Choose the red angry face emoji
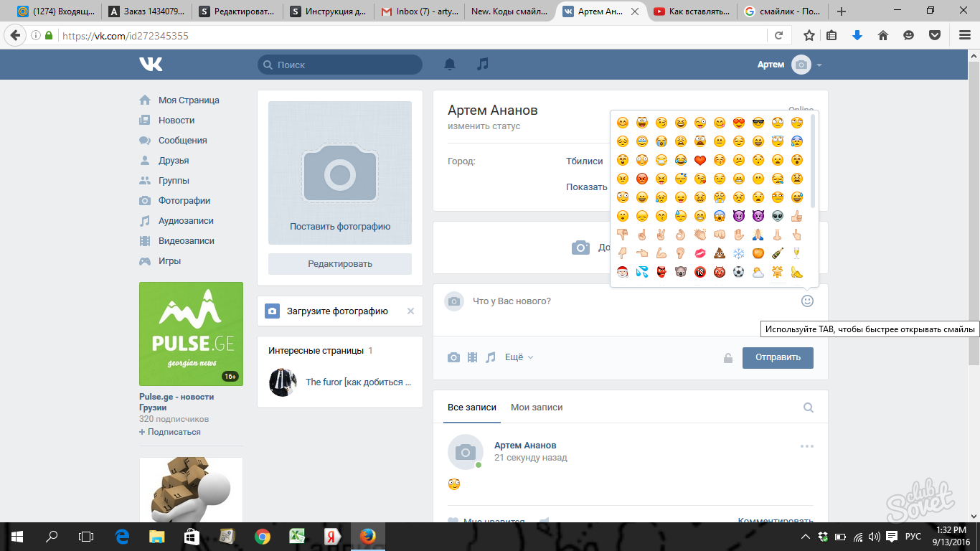This screenshot has width=980, height=551. pyautogui.click(x=641, y=179)
